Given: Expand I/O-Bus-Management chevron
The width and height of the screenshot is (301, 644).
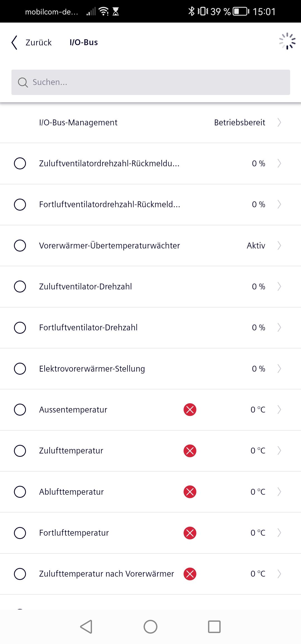Looking at the screenshot, I should (x=279, y=122).
